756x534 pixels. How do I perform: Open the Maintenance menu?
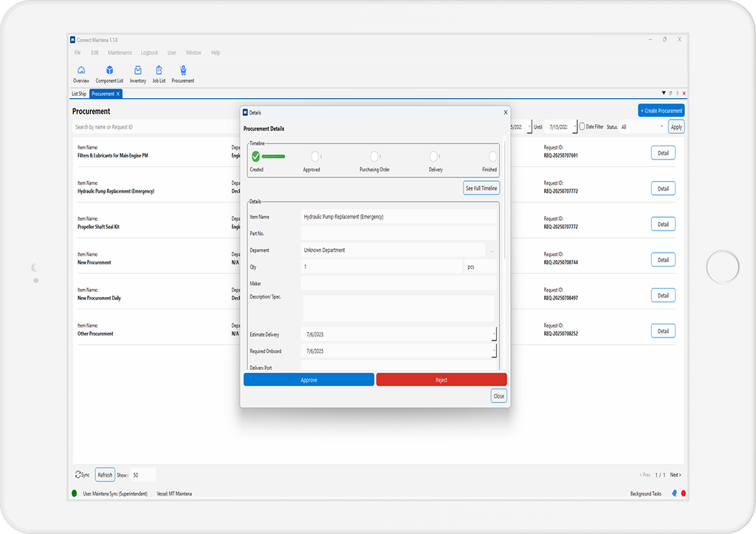(x=120, y=52)
